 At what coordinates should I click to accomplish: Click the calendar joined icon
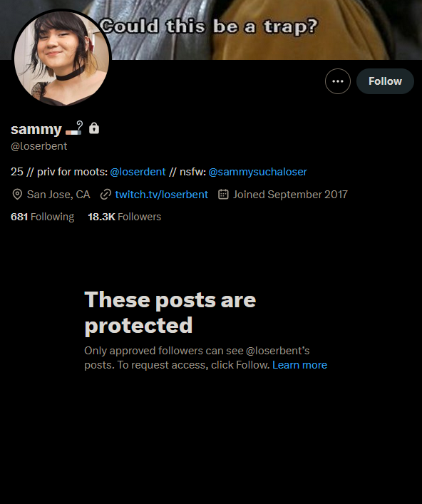coord(223,194)
